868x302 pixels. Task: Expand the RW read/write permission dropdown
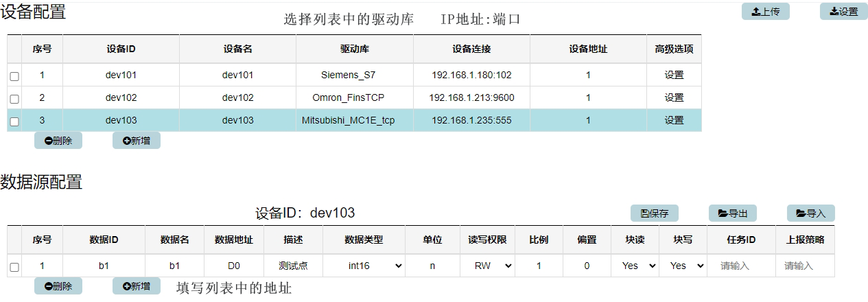tap(493, 266)
